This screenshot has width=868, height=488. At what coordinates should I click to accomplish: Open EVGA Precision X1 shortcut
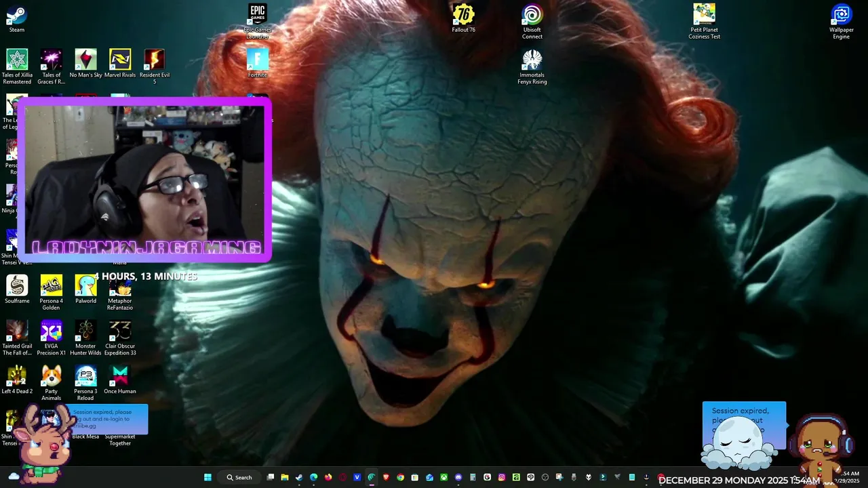coord(51,338)
